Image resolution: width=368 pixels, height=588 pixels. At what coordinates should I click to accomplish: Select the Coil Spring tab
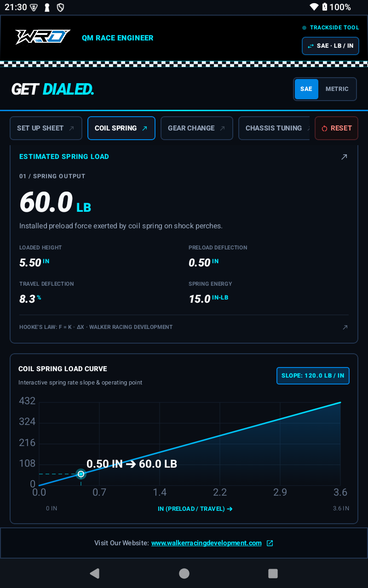(x=121, y=128)
